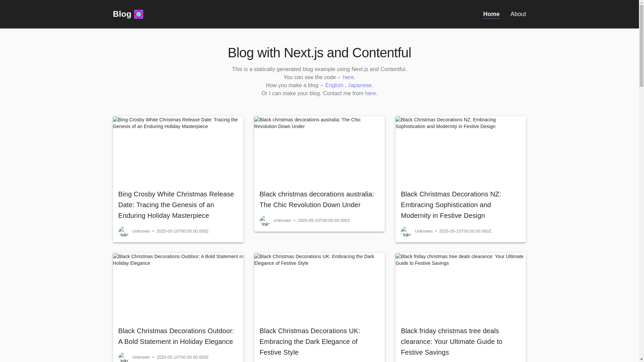This screenshot has width=644, height=362.
Task: Open Black christmas decorations australia post thumbnail
Action: coord(319,150)
